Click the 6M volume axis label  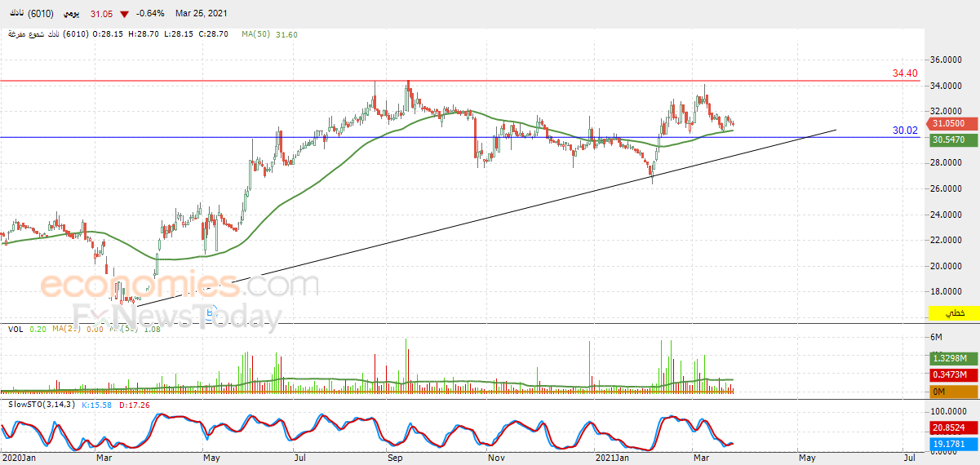click(938, 338)
